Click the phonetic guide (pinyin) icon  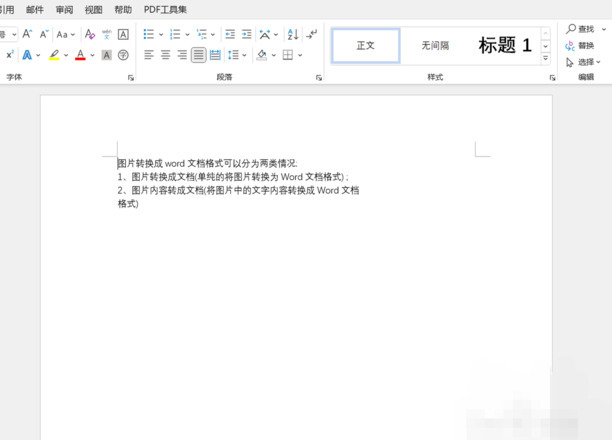[x=107, y=34]
